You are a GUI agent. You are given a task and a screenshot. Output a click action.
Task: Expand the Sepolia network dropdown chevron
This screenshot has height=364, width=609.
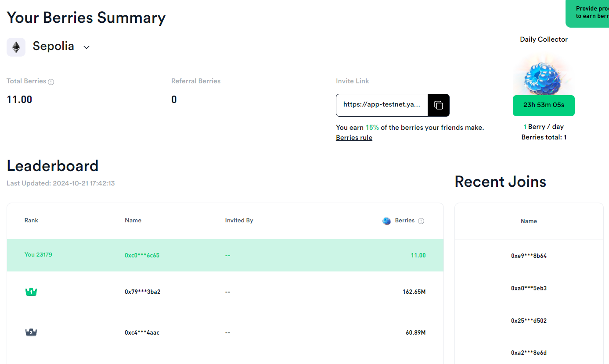pos(86,47)
